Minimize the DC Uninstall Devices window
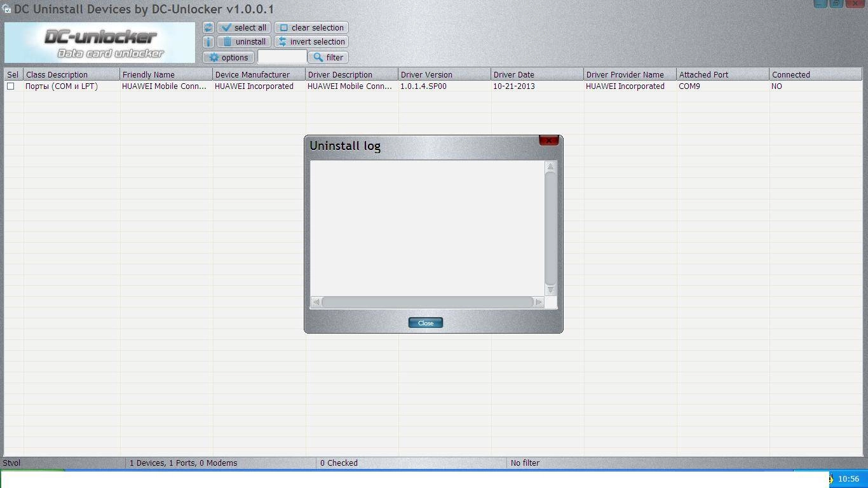The width and height of the screenshot is (868, 488). (821, 3)
